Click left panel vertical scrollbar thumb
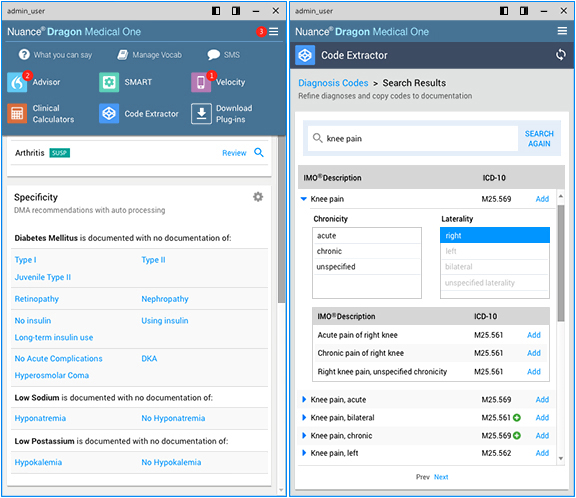The height and width of the screenshot is (498, 576). point(281,219)
